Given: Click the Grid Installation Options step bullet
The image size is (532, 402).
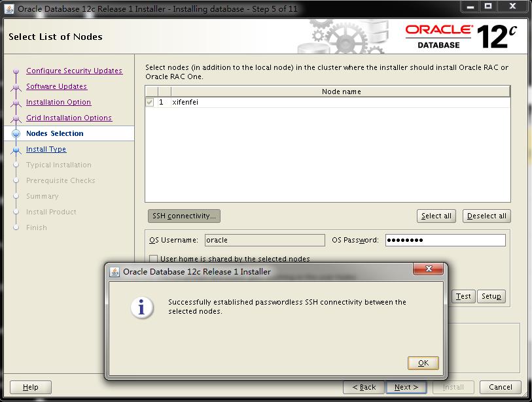Looking at the screenshot, I should pyautogui.click(x=16, y=118).
